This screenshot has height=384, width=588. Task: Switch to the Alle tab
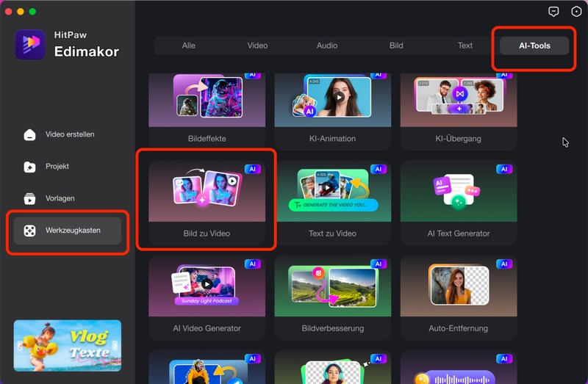coord(189,46)
